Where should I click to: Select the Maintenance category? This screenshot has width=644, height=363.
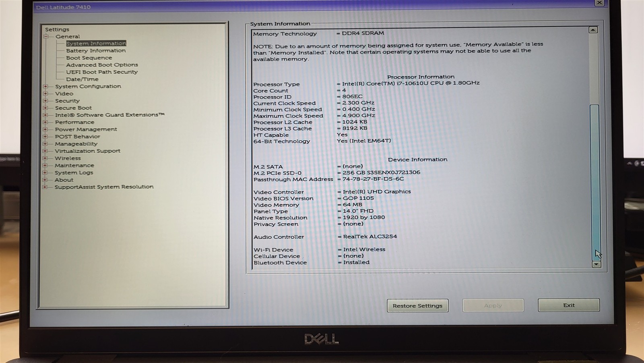click(x=74, y=166)
